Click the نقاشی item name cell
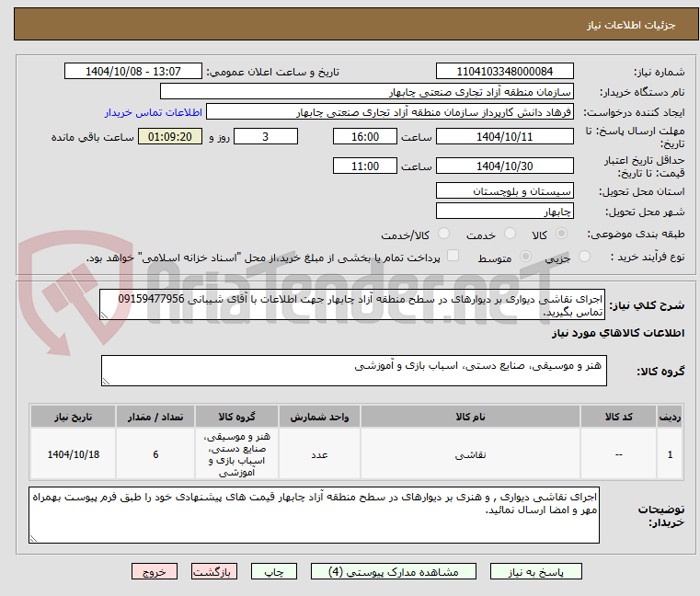 pos(470,454)
